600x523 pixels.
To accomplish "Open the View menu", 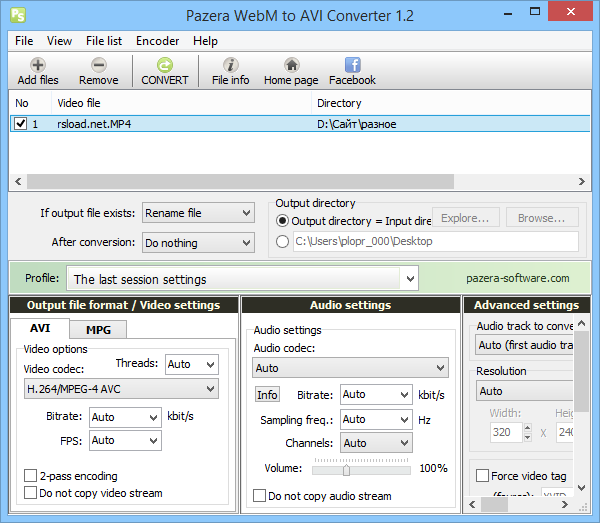I will tap(59, 41).
